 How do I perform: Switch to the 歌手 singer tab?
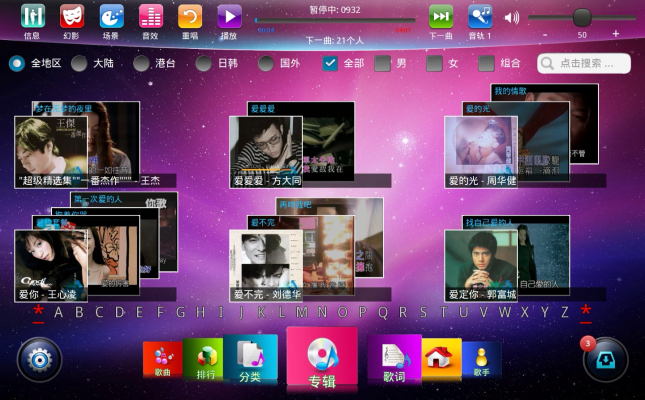(481, 360)
